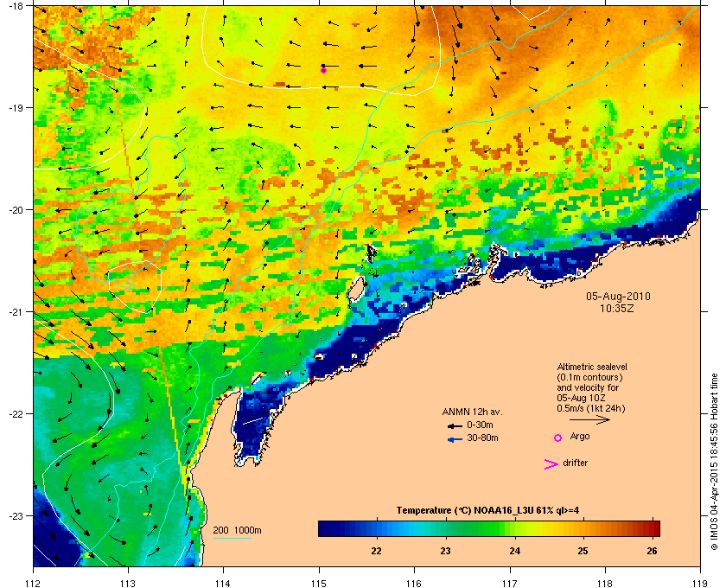The image size is (726, 588).
Task: Click the magenta drifter symbol in legend
Action: pyautogui.click(x=551, y=464)
